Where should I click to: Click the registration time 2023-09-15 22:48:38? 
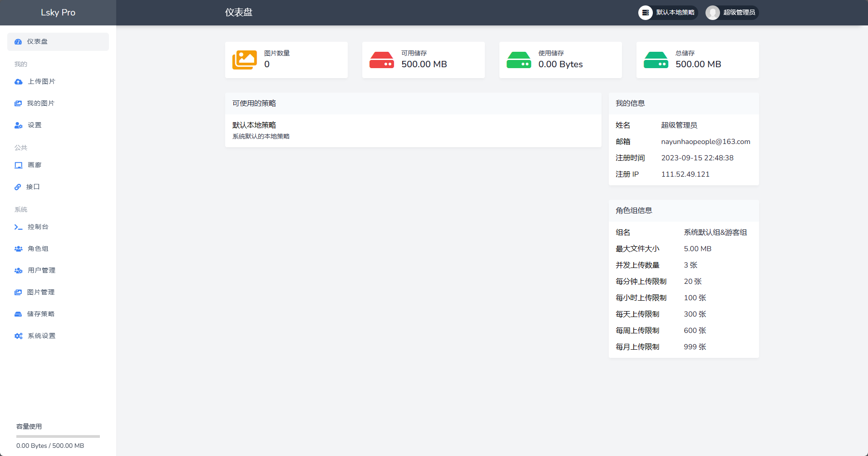pos(697,158)
